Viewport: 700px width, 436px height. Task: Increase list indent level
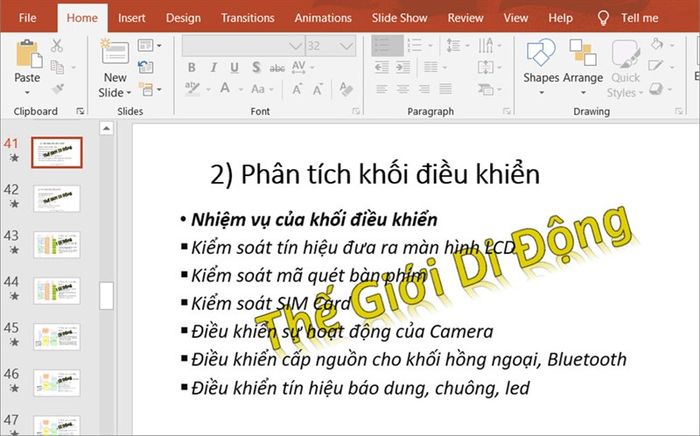click(403, 67)
